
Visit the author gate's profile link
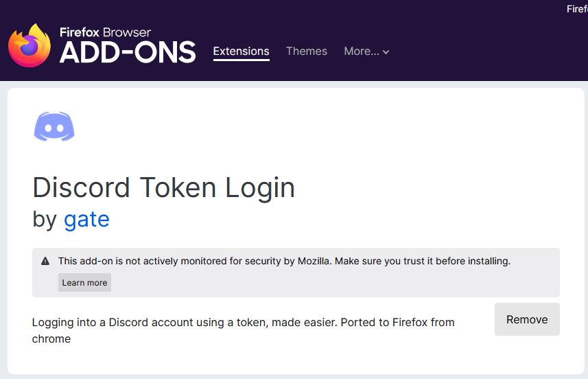point(86,219)
